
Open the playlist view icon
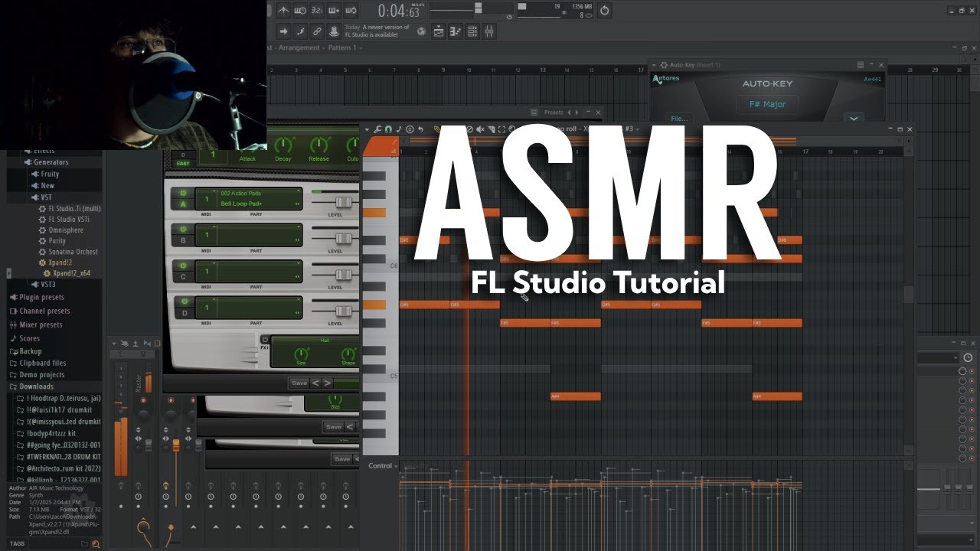[439, 31]
